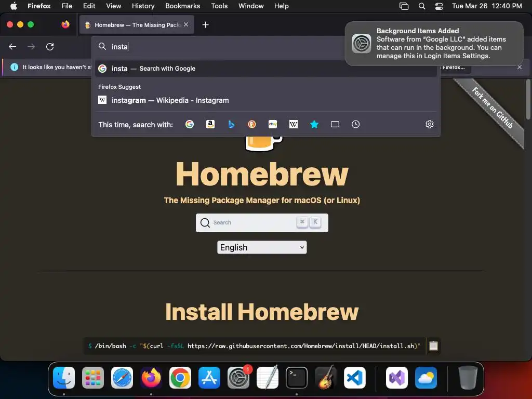Search this time with Amazon icon

210,124
